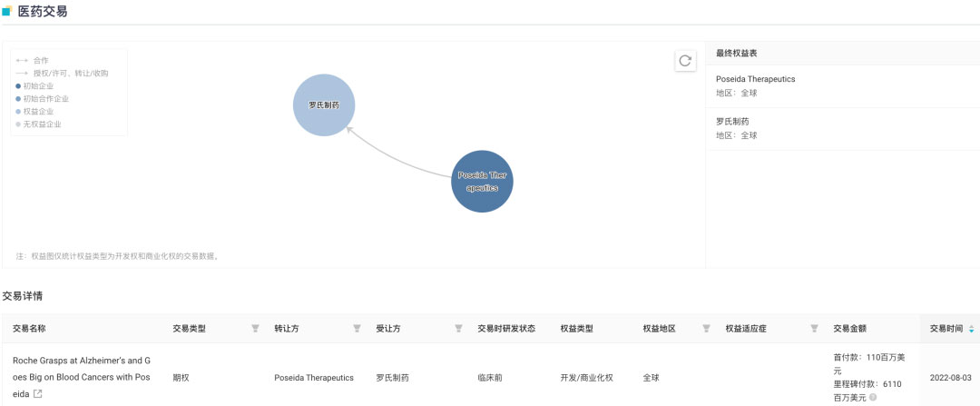
Task: Click the help icon next to 百万美元
Action: pos(873,397)
